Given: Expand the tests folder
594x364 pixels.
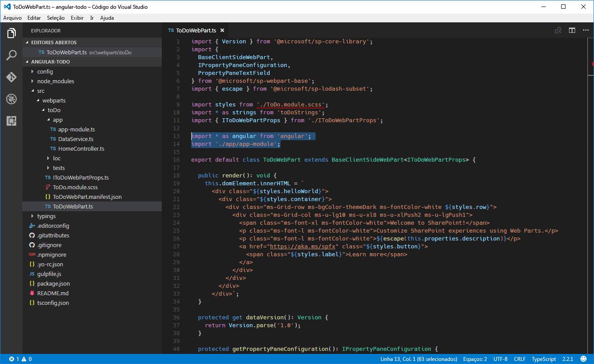Looking at the screenshot, I should click(x=92, y=168).
